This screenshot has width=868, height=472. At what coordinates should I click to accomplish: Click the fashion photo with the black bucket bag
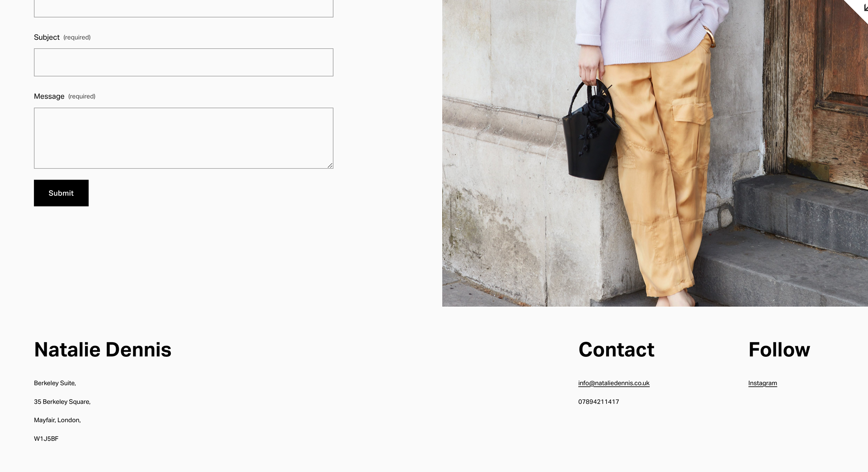[655, 153]
